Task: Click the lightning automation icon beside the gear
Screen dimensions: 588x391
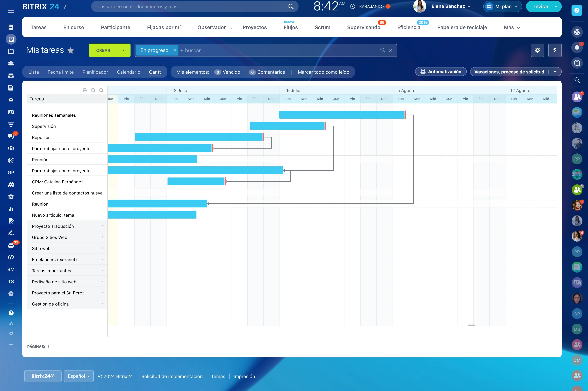Action: 555,50
